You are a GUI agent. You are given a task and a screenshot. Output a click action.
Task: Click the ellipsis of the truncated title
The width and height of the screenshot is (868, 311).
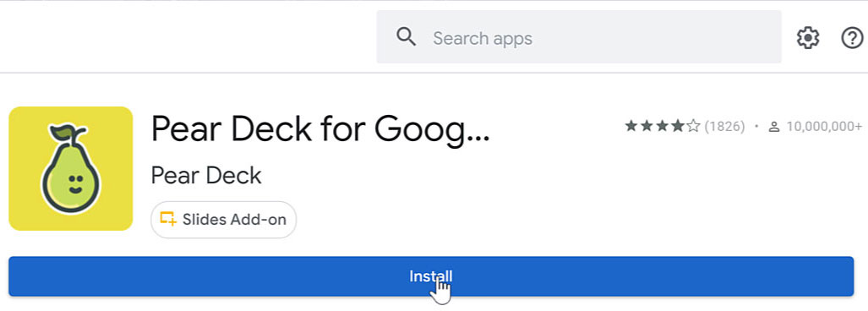click(478, 139)
